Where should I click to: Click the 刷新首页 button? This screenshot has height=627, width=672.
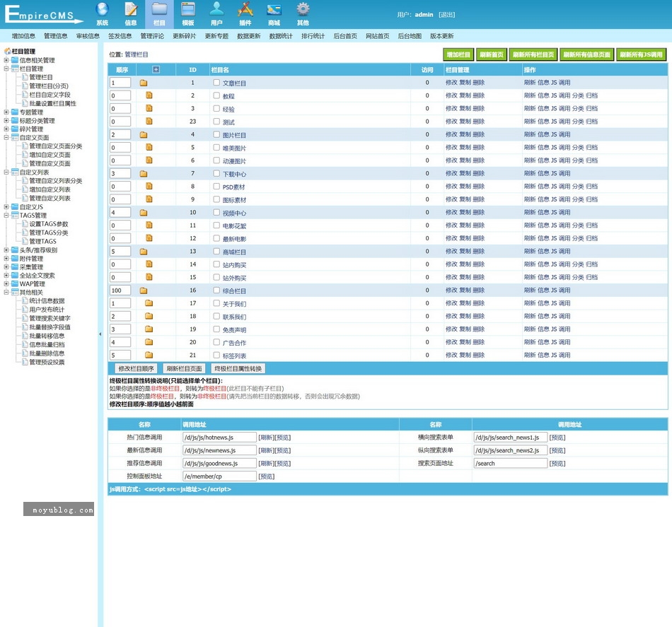pyautogui.click(x=491, y=54)
